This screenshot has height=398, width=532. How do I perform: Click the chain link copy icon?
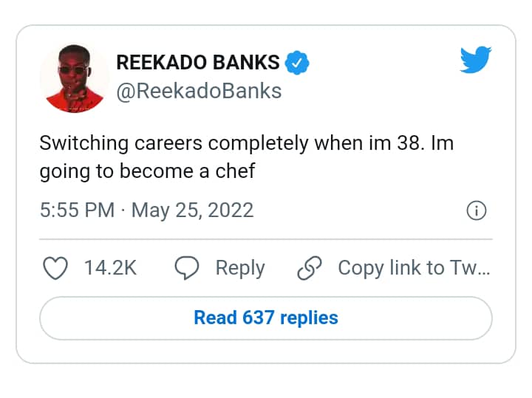(x=307, y=269)
